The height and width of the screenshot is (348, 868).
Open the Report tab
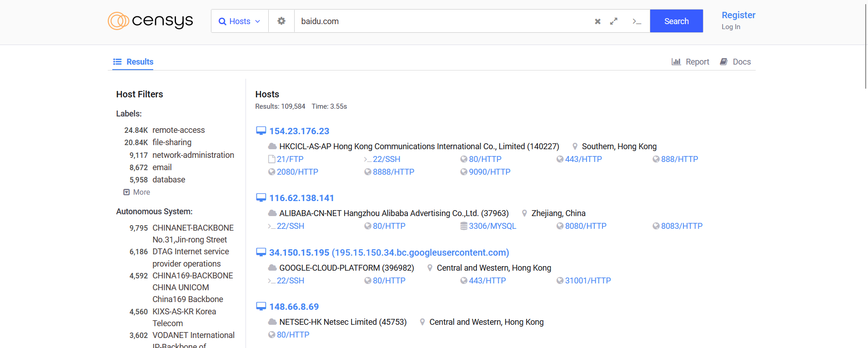click(x=690, y=62)
